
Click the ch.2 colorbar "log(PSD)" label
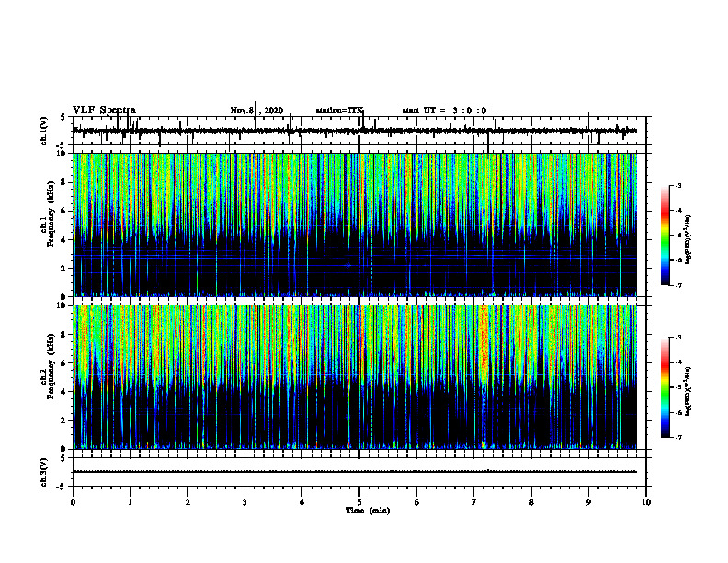(688, 391)
